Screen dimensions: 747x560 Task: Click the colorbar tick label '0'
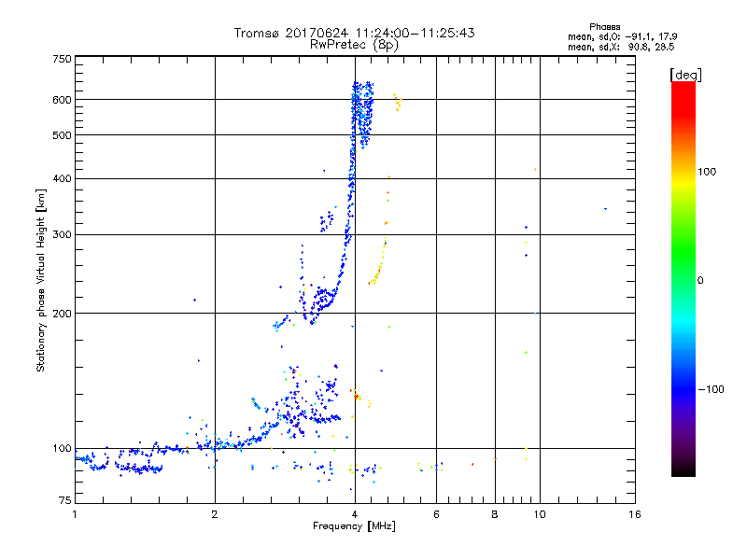[700, 281]
